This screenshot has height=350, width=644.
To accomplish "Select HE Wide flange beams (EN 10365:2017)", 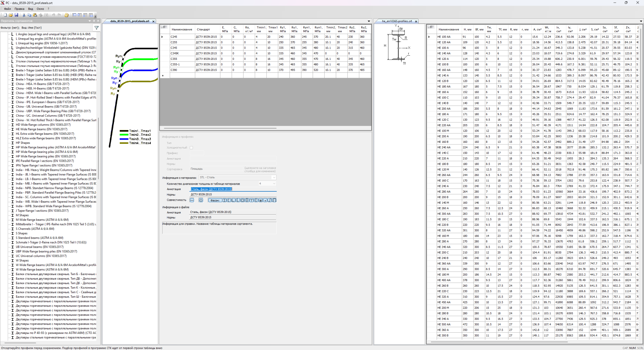I will coord(42,129).
